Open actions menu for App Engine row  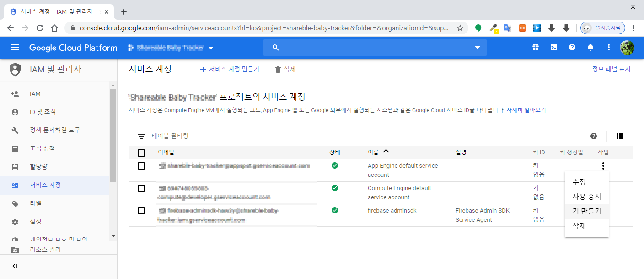[x=604, y=166]
